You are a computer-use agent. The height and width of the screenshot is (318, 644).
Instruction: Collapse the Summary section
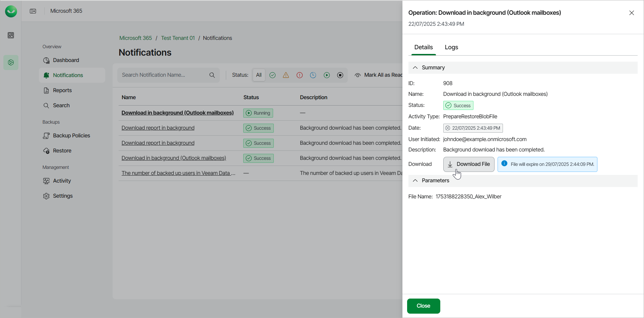415,67
